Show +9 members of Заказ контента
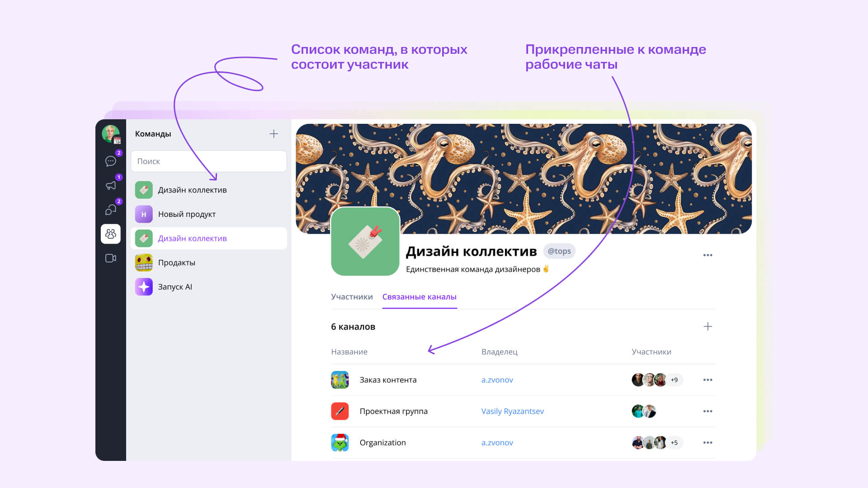The image size is (868, 488). pyautogui.click(x=674, y=380)
